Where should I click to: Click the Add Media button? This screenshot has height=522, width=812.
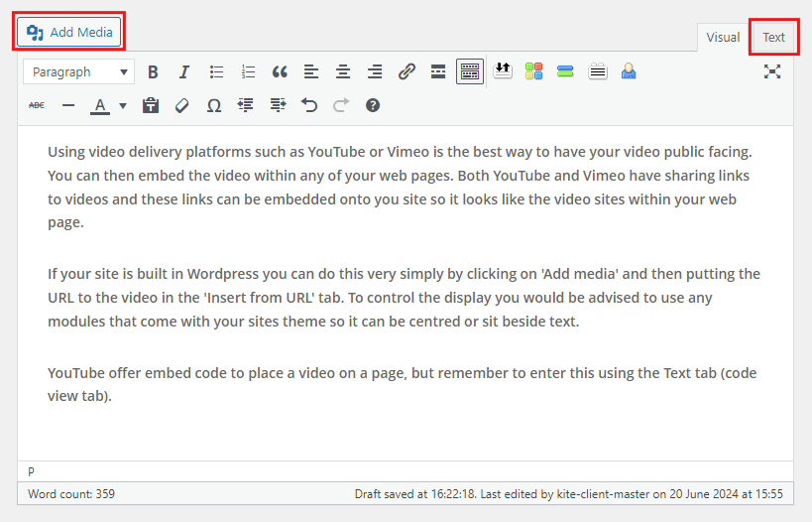pyautogui.click(x=68, y=32)
